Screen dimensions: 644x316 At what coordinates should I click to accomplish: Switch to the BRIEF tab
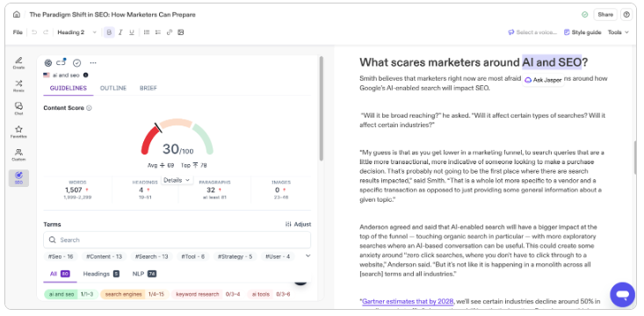click(x=148, y=89)
